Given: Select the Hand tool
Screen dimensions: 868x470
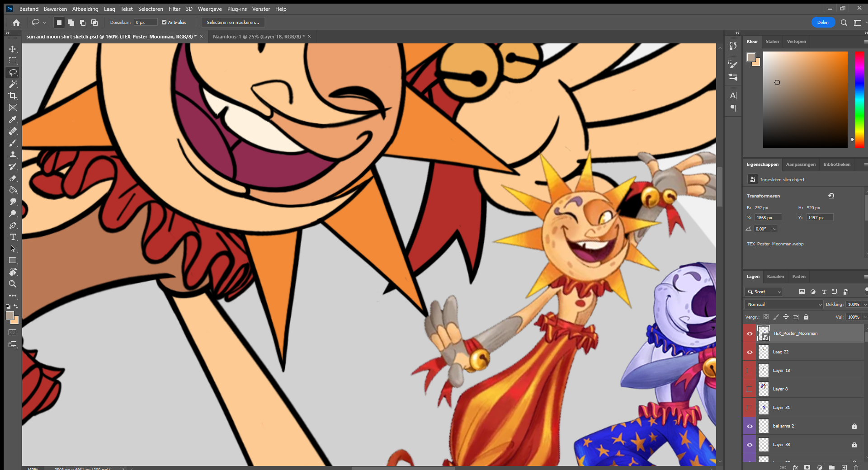Looking at the screenshot, I should click(x=13, y=272).
